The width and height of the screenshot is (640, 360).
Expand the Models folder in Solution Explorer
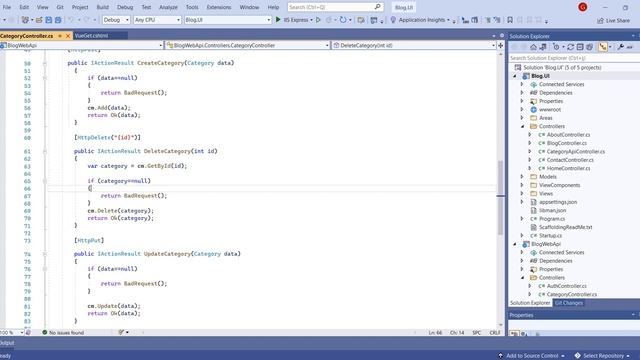[x=522, y=177]
